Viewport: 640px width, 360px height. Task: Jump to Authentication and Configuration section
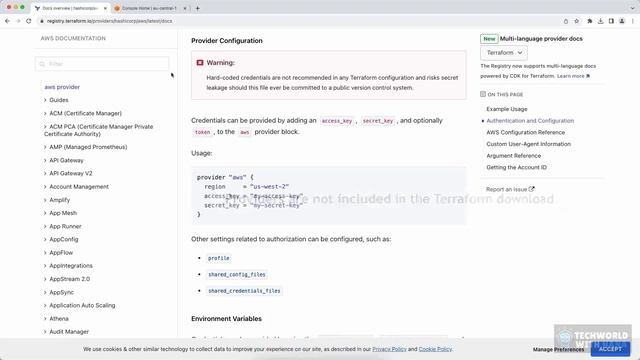(530, 121)
